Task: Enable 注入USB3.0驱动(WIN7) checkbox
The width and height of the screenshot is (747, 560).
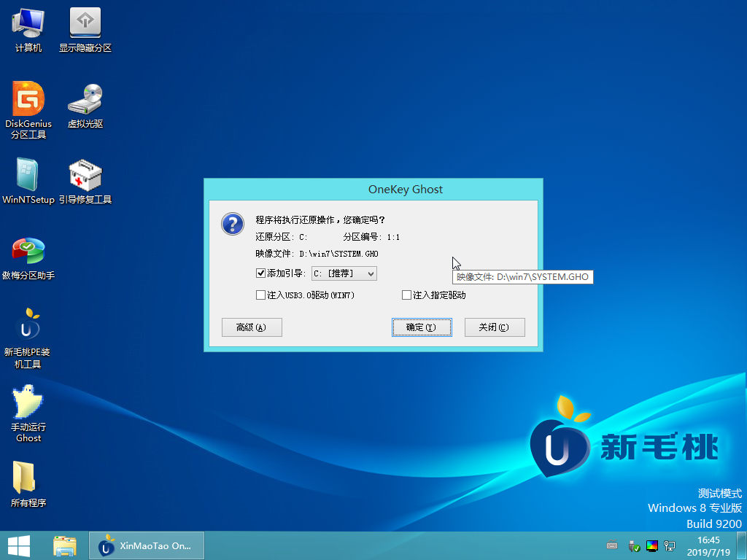Action: [261, 295]
